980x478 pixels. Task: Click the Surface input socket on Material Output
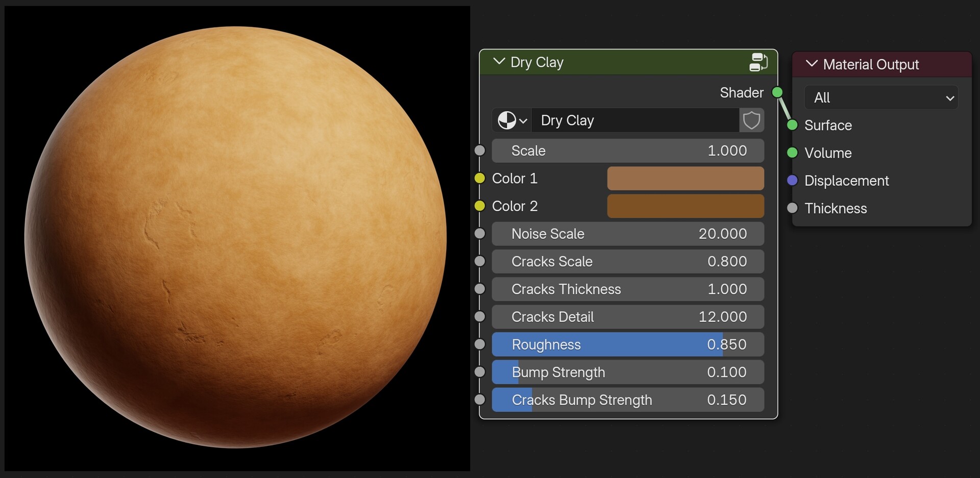click(792, 125)
